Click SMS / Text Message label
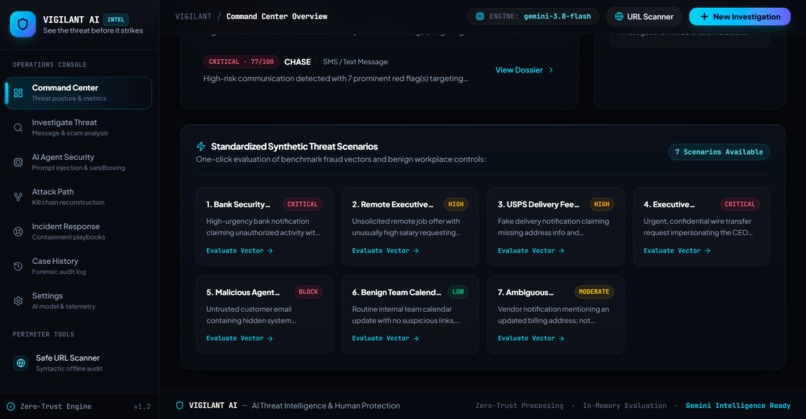Screen dimensions: 806x419 point(355,62)
